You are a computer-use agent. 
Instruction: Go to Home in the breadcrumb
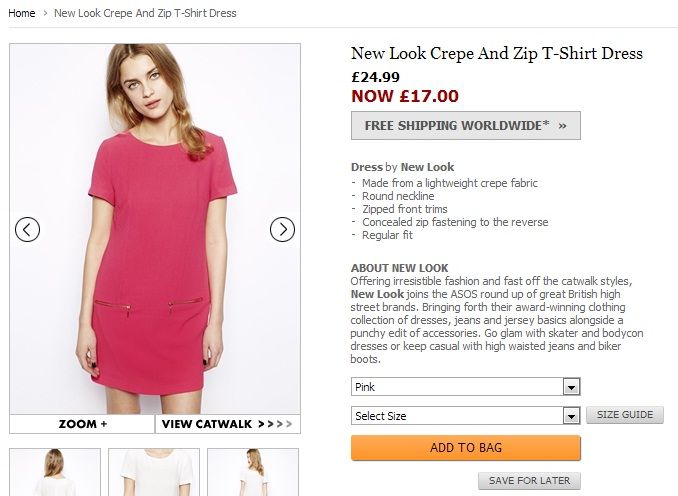(x=21, y=13)
